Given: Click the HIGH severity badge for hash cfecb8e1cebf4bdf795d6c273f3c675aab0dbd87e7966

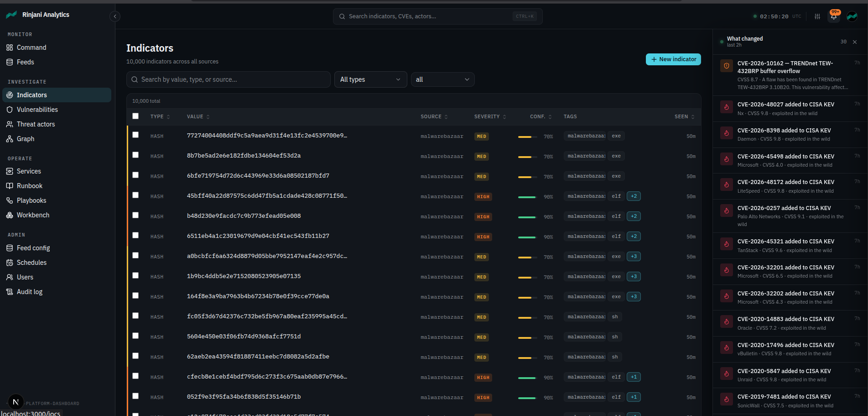Looking at the screenshot, I should 483,378.
